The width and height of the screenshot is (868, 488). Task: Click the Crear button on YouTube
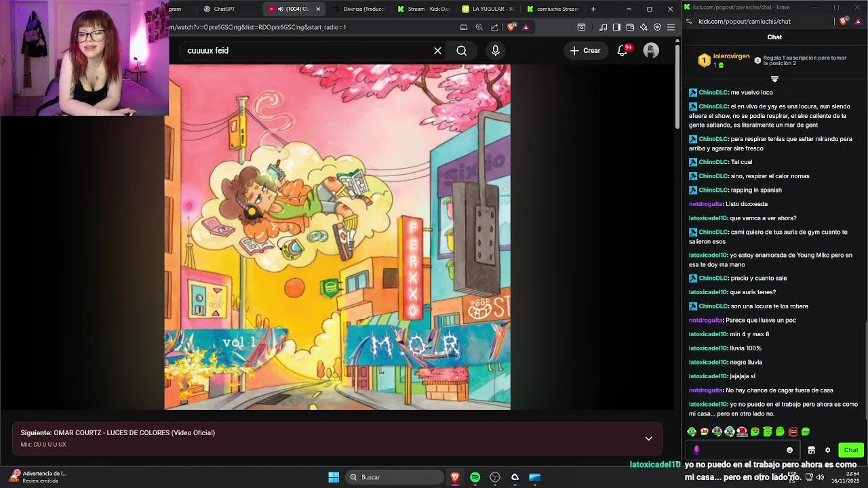(585, 51)
